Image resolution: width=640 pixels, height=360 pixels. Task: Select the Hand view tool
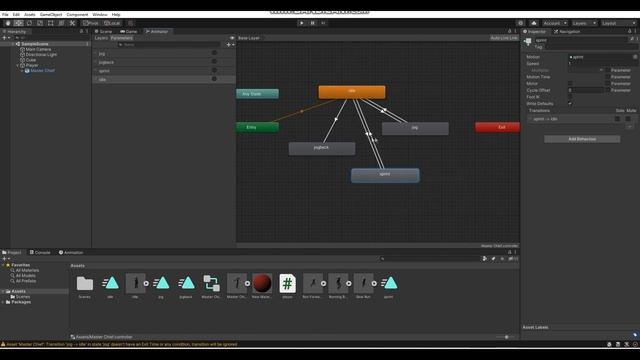click(8, 23)
